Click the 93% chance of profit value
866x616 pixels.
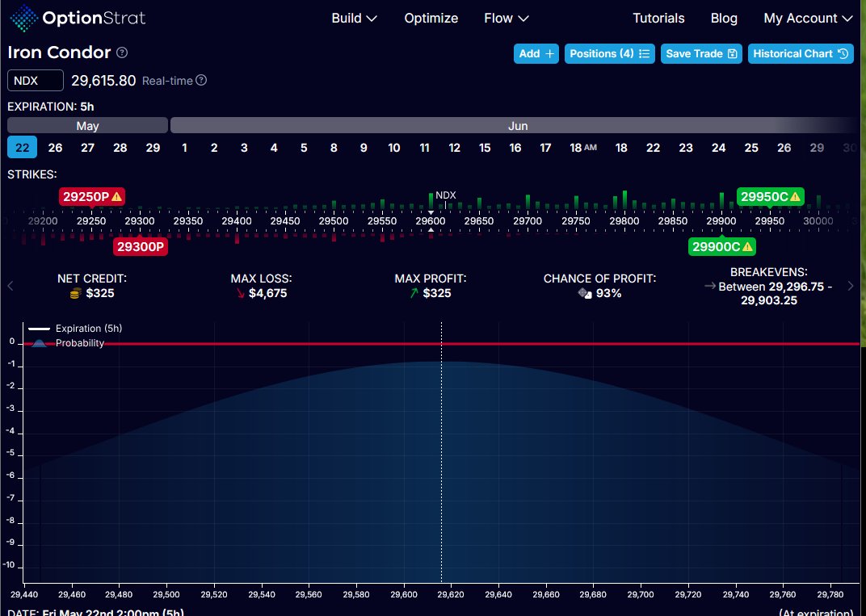click(608, 293)
